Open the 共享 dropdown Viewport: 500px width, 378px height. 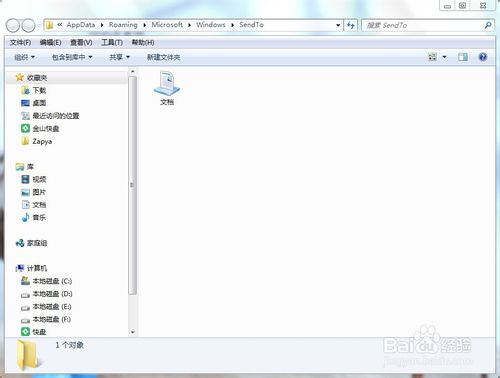119,57
